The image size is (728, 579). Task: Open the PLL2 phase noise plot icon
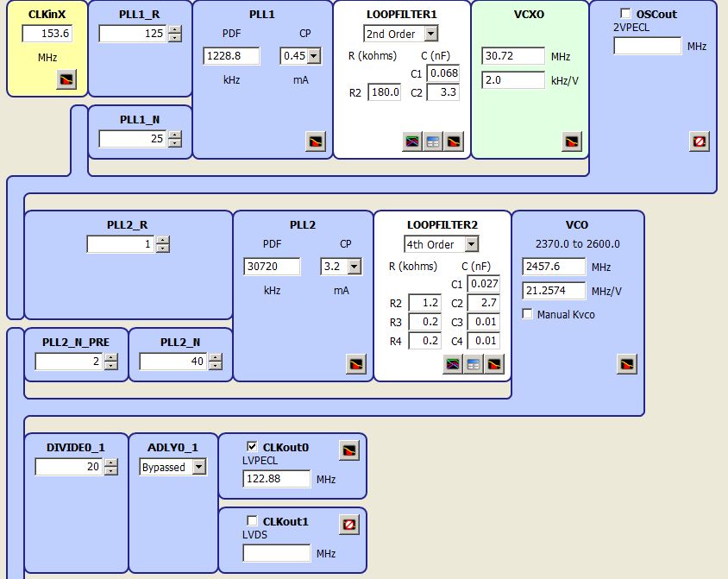point(356,364)
